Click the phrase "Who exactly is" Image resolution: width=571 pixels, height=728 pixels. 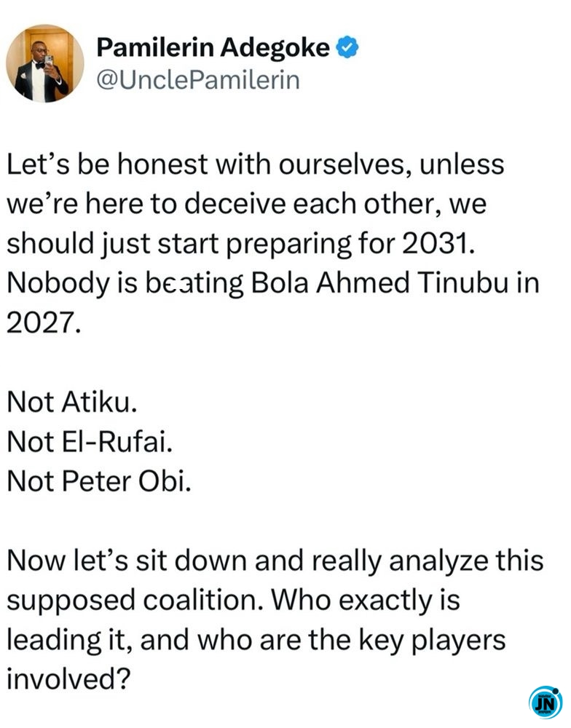pos(366,600)
